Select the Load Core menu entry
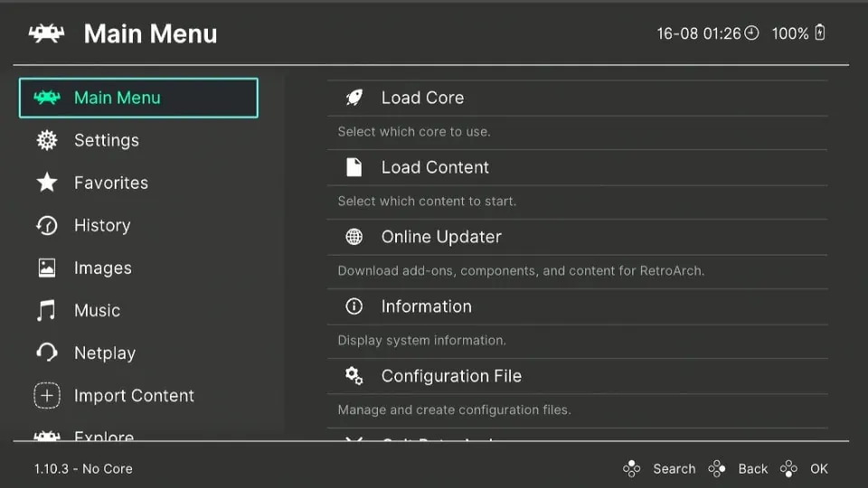The width and height of the screenshot is (868, 488). tap(578, 98)
